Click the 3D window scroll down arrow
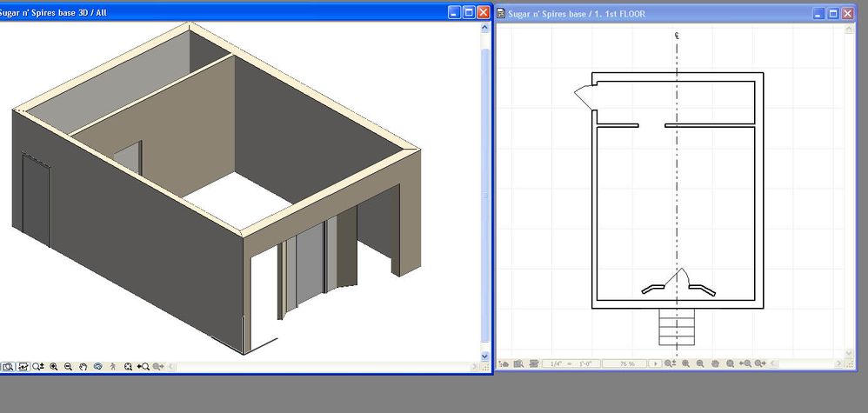This screenshot has height=413, width=868. (485, 356)
